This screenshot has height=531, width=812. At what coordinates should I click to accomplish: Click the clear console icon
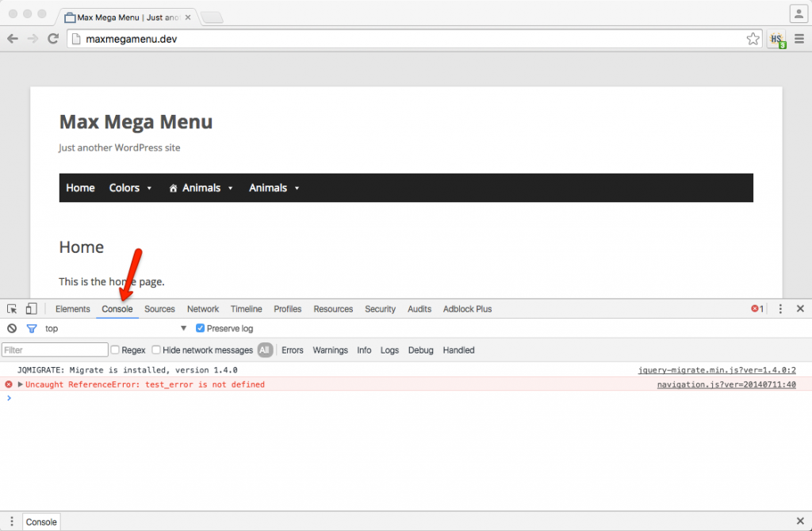click(x=11, y=328)
